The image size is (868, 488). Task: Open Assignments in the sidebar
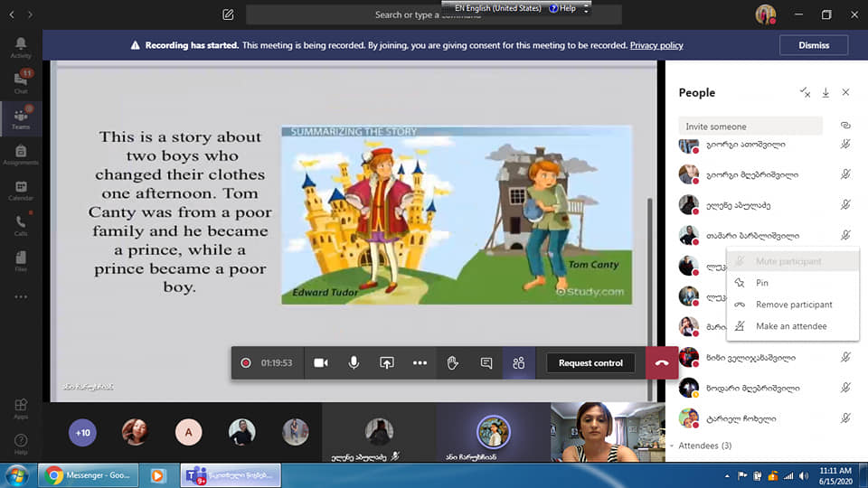pyautogui.click(x=21, y=155)
